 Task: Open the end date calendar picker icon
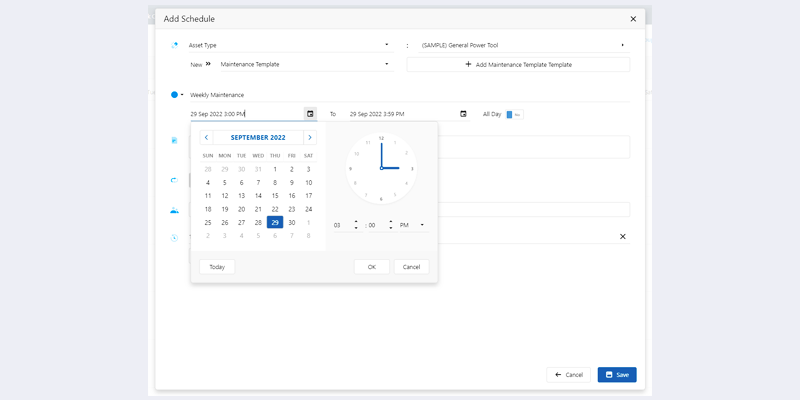click(x=463, y=114)
